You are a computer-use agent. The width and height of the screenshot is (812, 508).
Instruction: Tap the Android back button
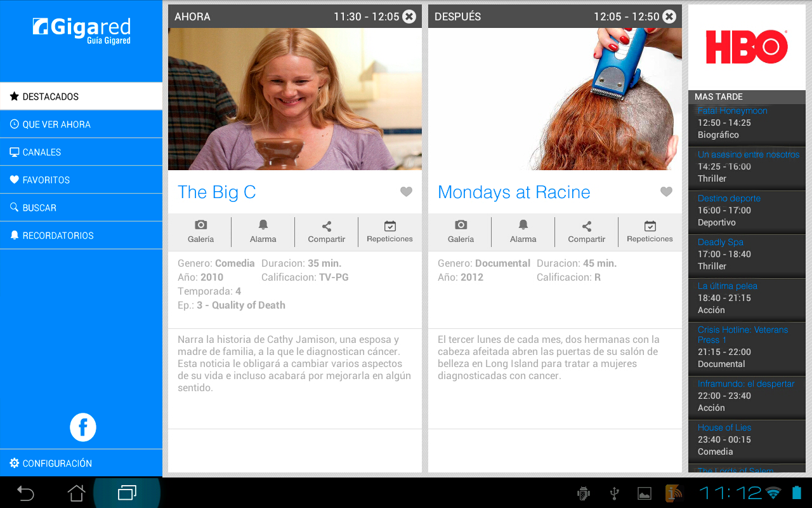click(x=25, y=493)
